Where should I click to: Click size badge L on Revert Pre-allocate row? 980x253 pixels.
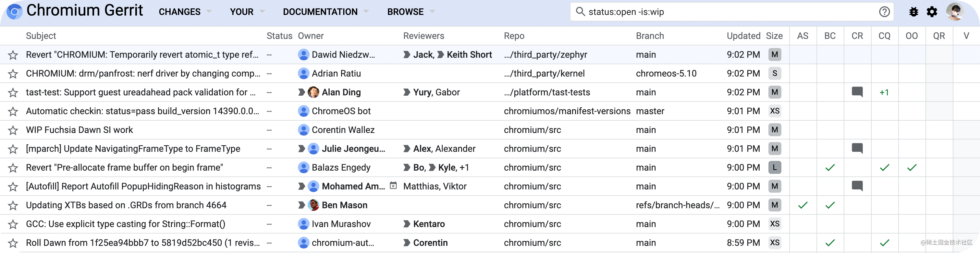pyautogui.click(x=775, y=167)
